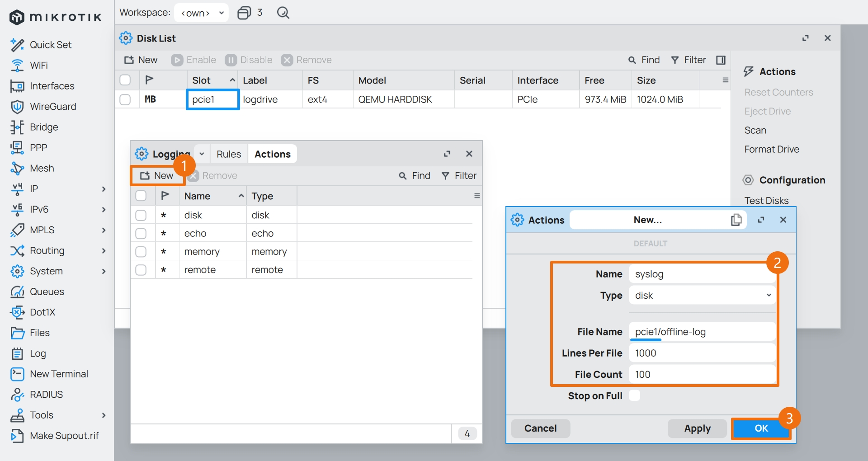Screen dimensions: 868x461
Task: Click the File Name input field
Action: tap(702, 332)
